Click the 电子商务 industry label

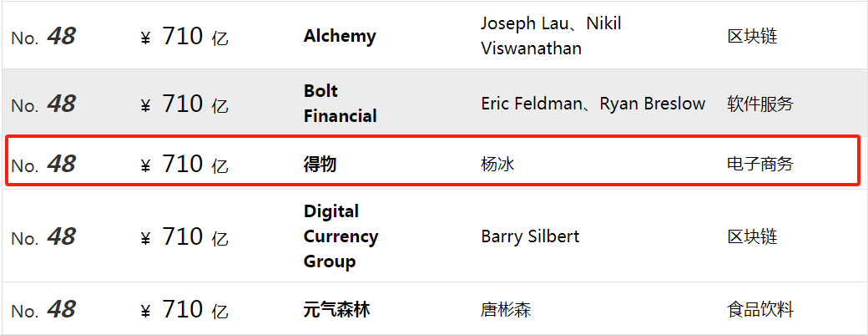click(759, 164)
